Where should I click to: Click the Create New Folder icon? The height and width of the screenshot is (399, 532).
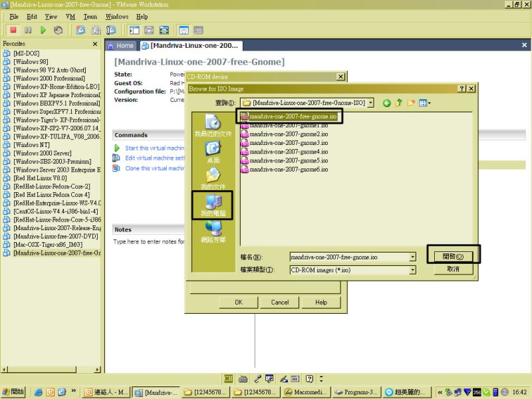coord(411,102)
